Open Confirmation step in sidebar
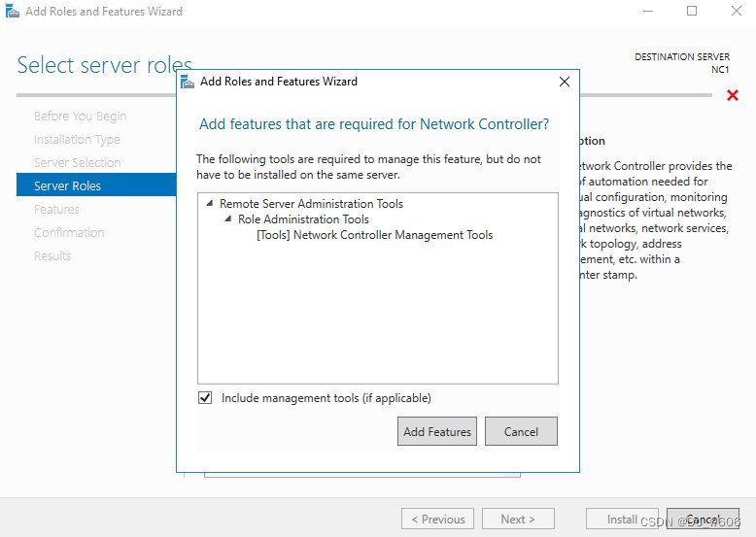Screen dimensions: 756x537 [x=69, y=232]
